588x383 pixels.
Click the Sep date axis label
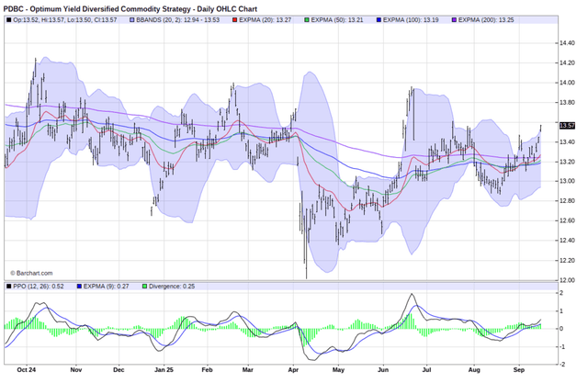pyautogui.click(x=519, y=370)
